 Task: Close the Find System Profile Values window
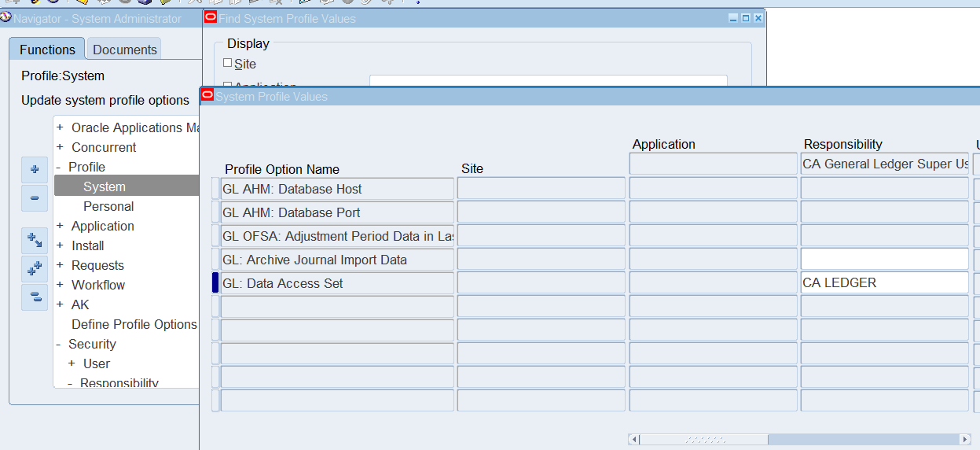[758, 18]
